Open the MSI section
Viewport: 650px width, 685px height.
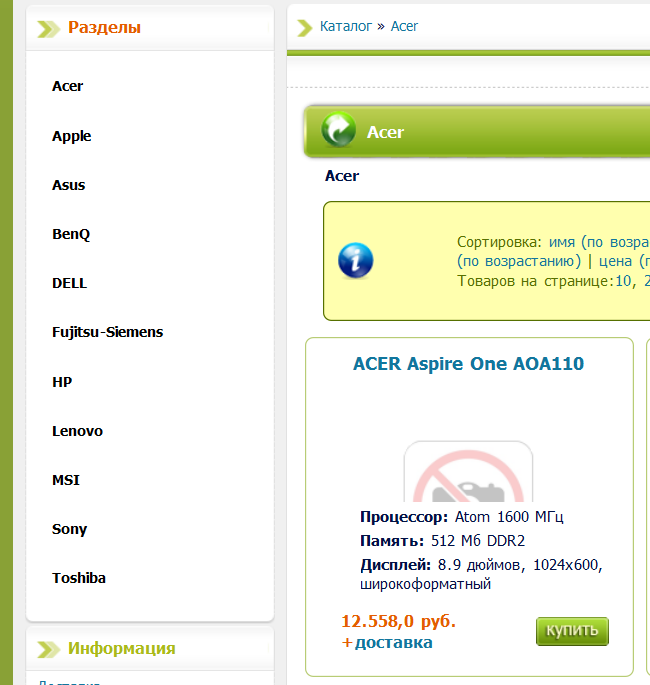66,480
